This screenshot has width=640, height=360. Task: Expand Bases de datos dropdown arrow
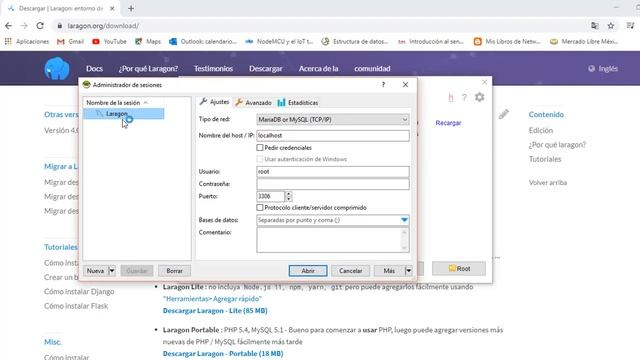pyautogui.click(x=404, y=220)
